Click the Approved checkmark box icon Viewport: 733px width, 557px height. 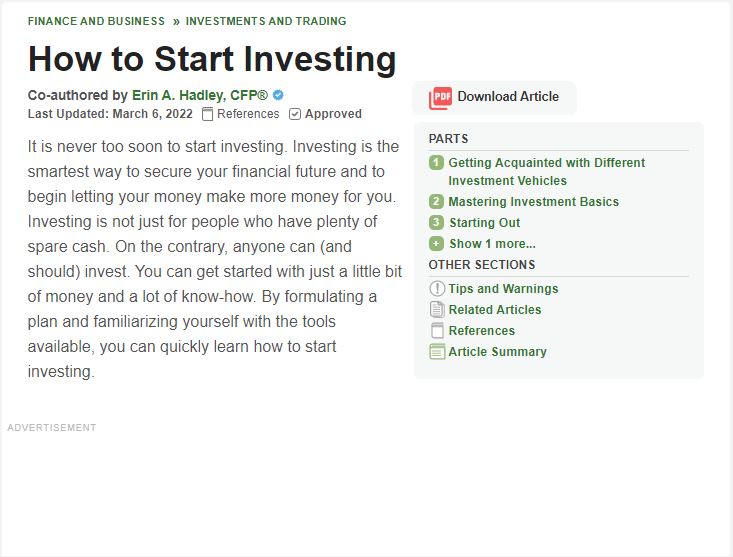point(295,114)
